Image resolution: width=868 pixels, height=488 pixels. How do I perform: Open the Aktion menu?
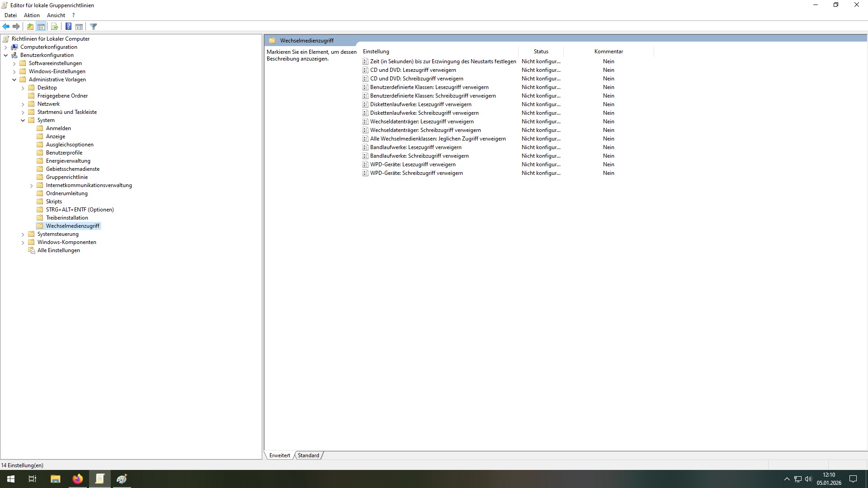[32, 15]
